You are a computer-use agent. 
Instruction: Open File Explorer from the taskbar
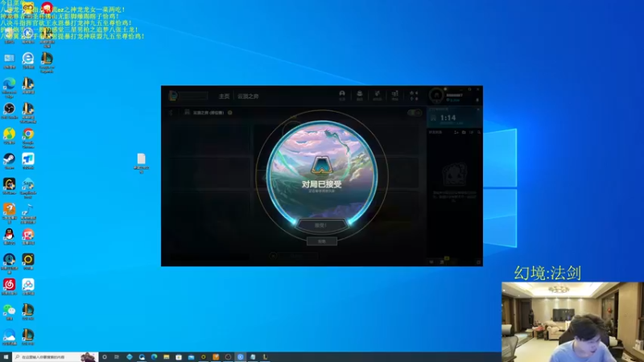[167, 357]
